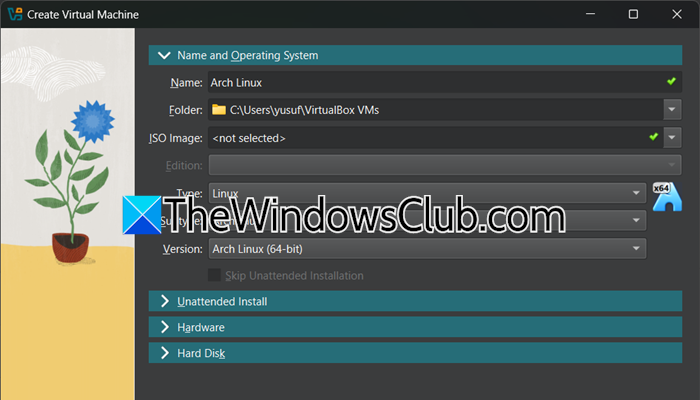The width and height of the screenshot is (700, 400).
Task: Click the folder path C:\Users\yusuf\VirtualBox VMs
Action: click(304, 110)
